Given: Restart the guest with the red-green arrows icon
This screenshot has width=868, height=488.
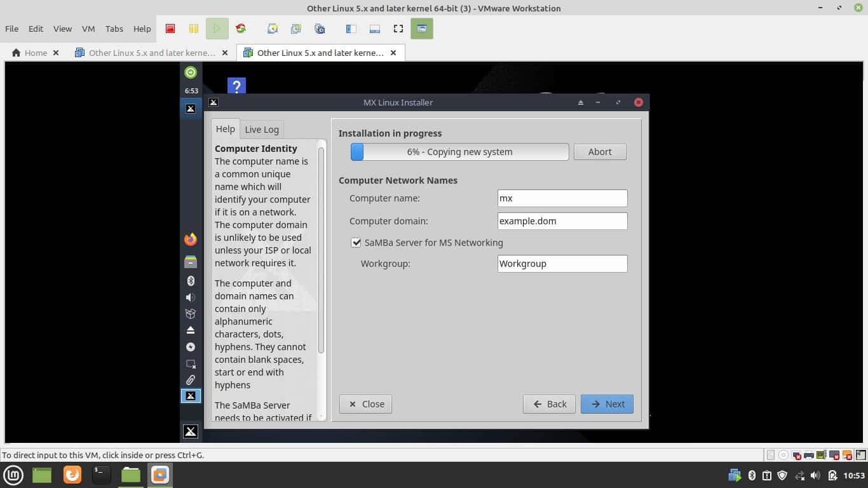Looking at the screenshot, I should pyautogui.click(x=241, y=29).
